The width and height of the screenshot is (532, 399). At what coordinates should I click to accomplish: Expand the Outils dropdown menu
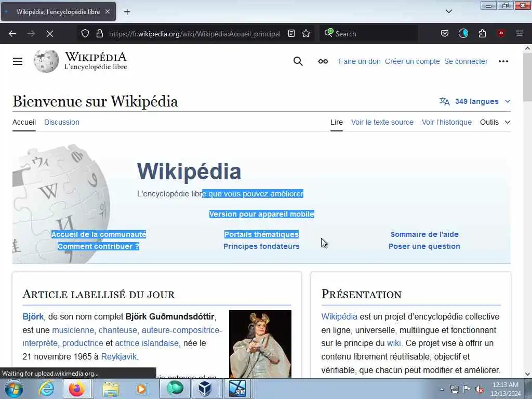coord(495,122)
